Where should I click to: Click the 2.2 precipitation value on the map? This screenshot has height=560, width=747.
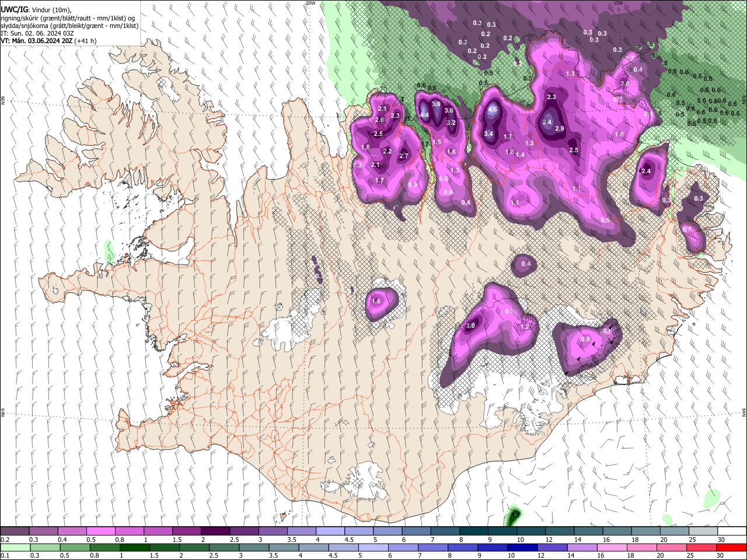[388, 151]
